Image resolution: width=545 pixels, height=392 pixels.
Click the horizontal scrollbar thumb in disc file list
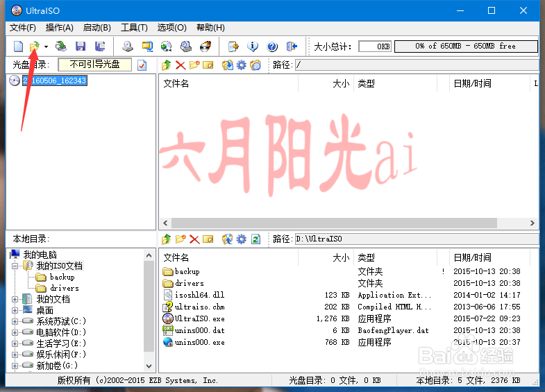[x=334, y=223]
